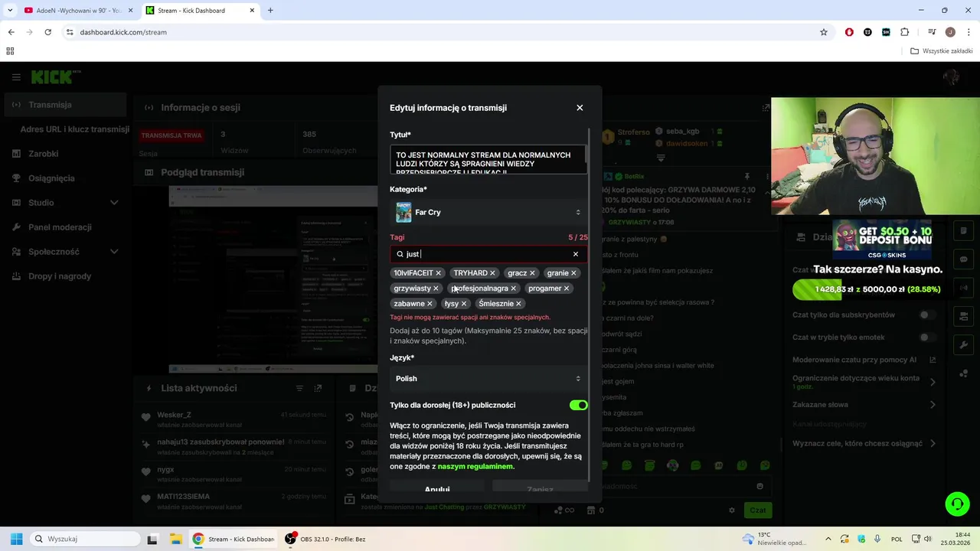The height and width of the screenshot is (551, 980).
Task: Open the broadcast signal icon in right rail
Action: [x=963, y=288]
